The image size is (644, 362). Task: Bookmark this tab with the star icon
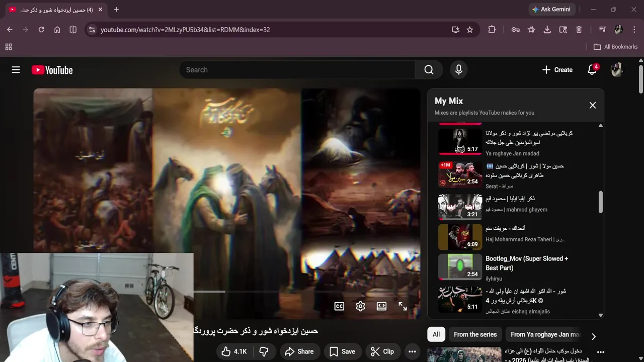(x=470, y=30)
